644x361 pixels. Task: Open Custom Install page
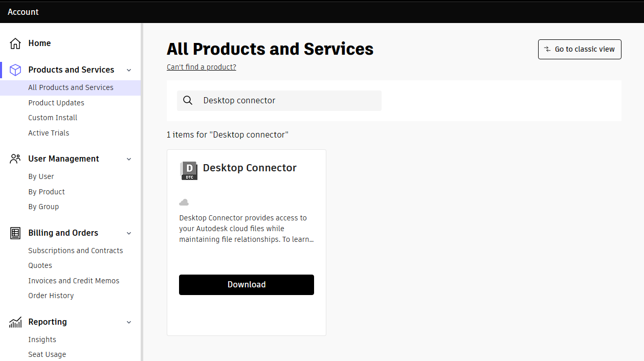click(53, 118)
